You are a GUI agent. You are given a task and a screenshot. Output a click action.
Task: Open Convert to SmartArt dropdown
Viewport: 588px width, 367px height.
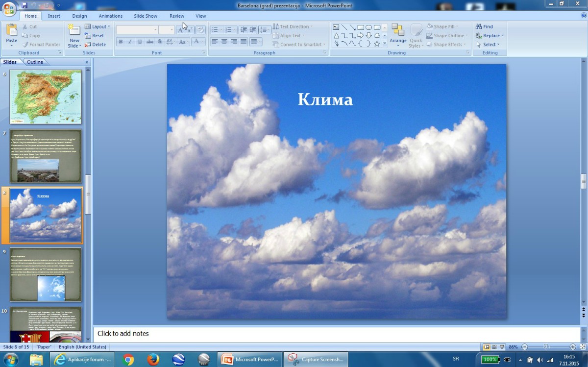299,44
